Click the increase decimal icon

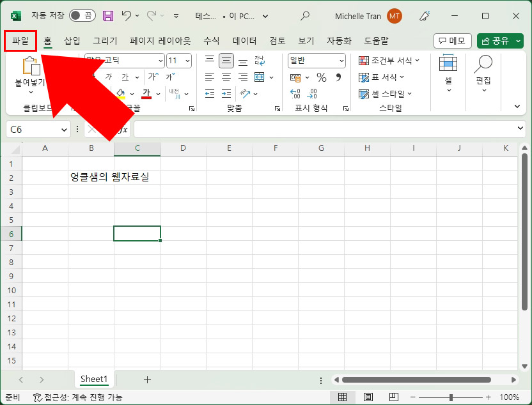pyautogui.click(x=295, y=93)
